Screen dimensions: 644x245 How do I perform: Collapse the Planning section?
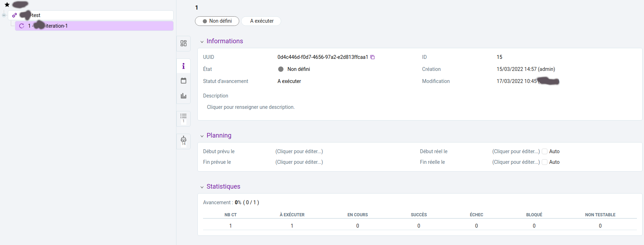coord(202,136)
